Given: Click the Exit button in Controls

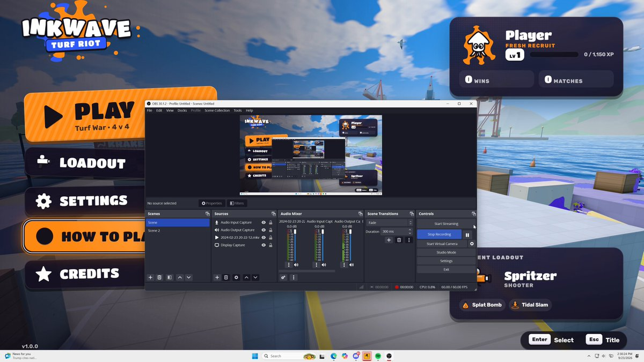Looking at the screenshot, I should pyautogui.click(x=446, y=269).
